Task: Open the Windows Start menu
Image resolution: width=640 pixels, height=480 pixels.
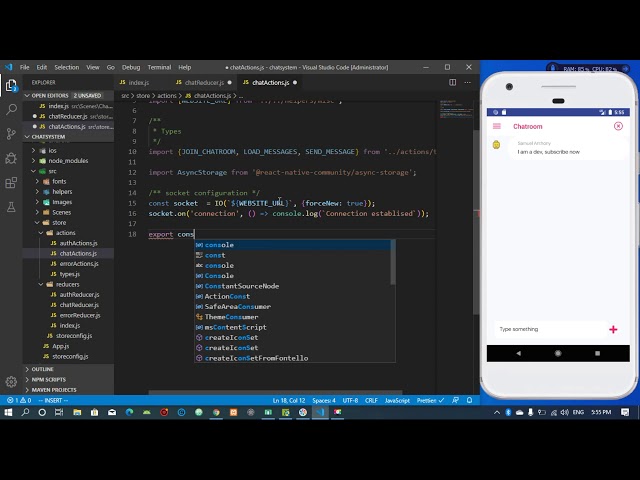Action: coord(8,412)
